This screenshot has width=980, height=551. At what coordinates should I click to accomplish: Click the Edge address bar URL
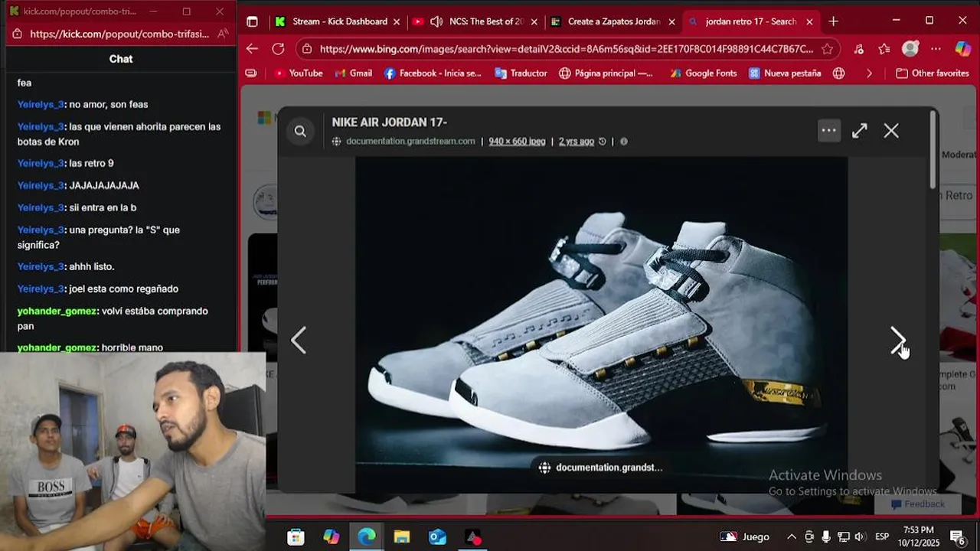point(567,49)
